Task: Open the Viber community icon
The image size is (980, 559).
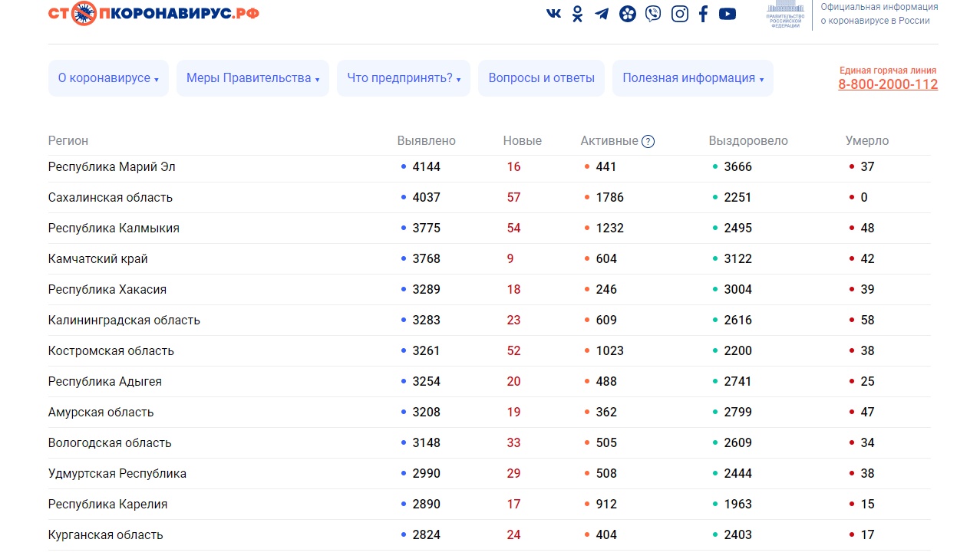Action: (x=653, y=14)
